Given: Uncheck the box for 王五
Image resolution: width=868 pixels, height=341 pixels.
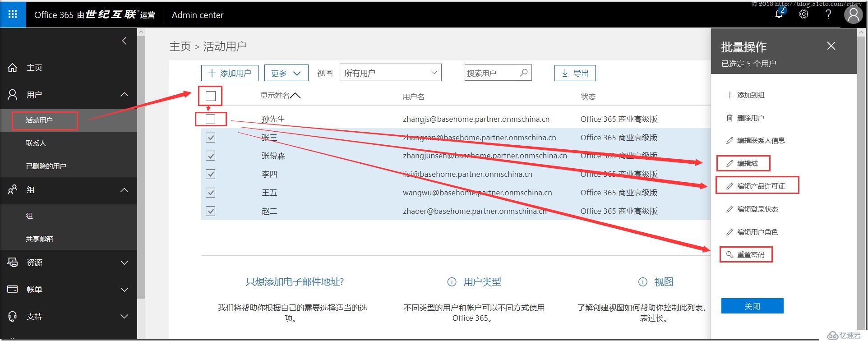Looking at the screenshot, I should click(210, 193).
